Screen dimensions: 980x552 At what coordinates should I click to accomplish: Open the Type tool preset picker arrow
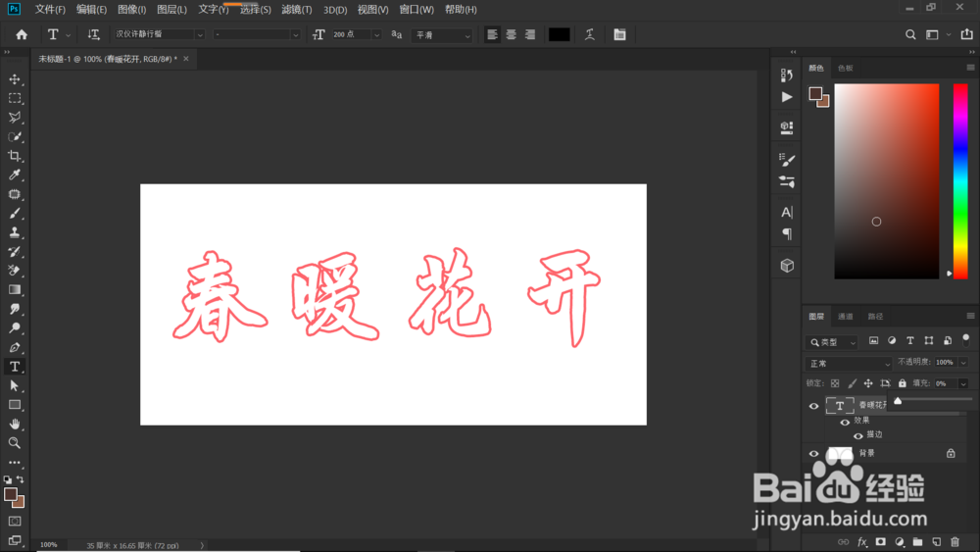click(69, 35)
